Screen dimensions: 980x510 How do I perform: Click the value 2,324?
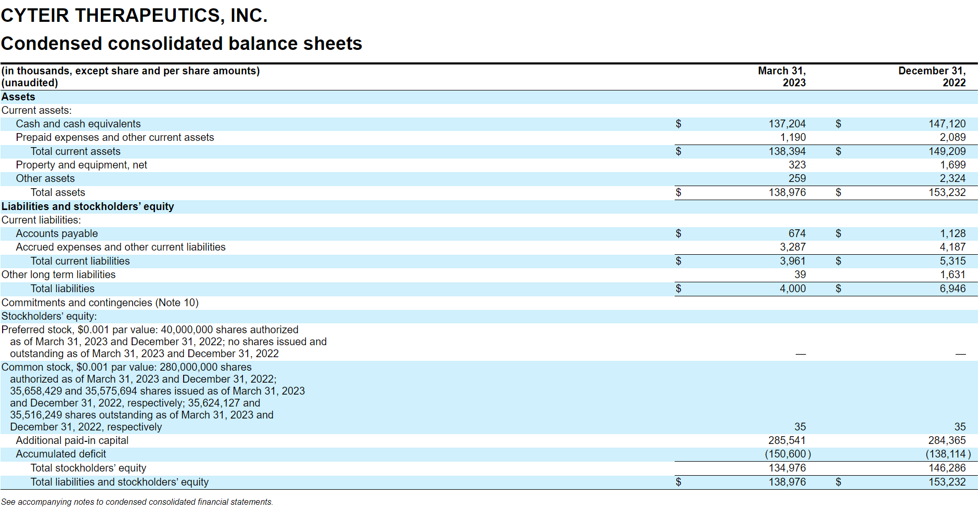[x=952, y=178]
